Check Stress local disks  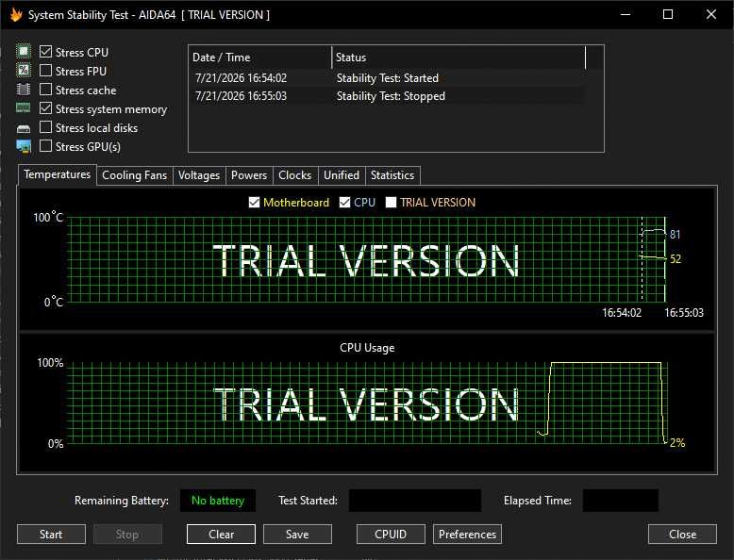point(45,127)
